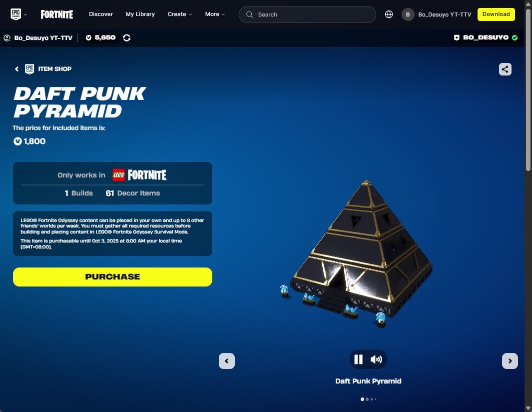Open the B profile avatar
The image size is (532, 412).
click(408, 14)
